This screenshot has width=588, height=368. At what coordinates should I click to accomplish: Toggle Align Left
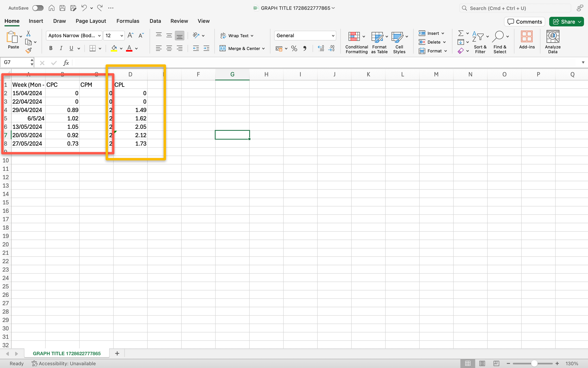tap(159, 48)
